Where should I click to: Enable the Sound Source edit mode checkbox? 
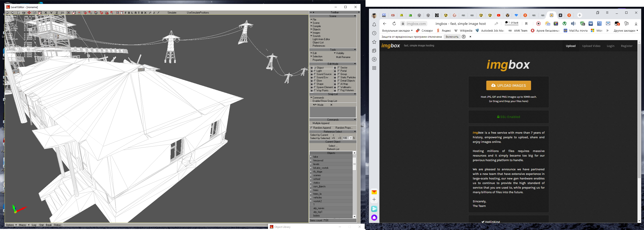pyautogui.click(x=315, y=74)
